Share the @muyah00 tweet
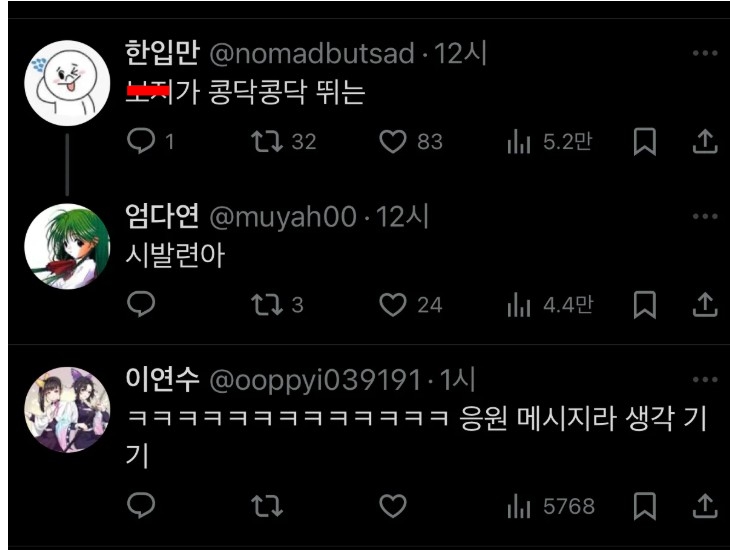The width and height of the screenshot is (730, 551). click(x=705, y=305)
